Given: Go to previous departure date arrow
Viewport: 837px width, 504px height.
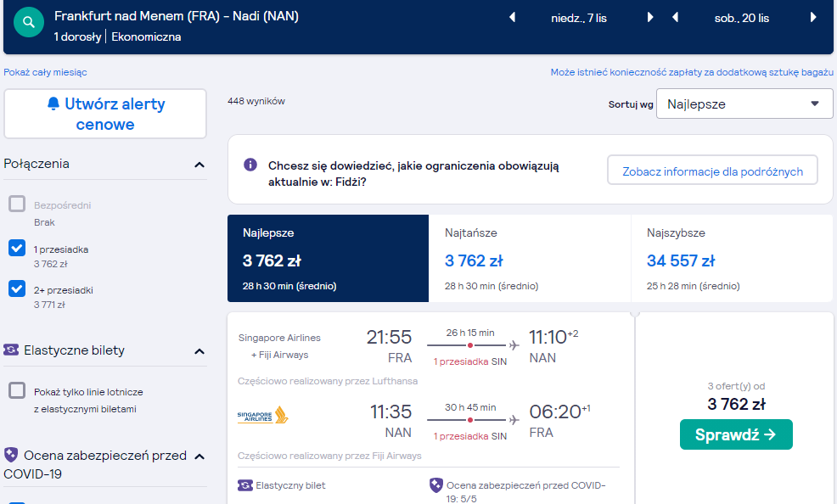Looking at the screenshot, I should click(512, 18).
